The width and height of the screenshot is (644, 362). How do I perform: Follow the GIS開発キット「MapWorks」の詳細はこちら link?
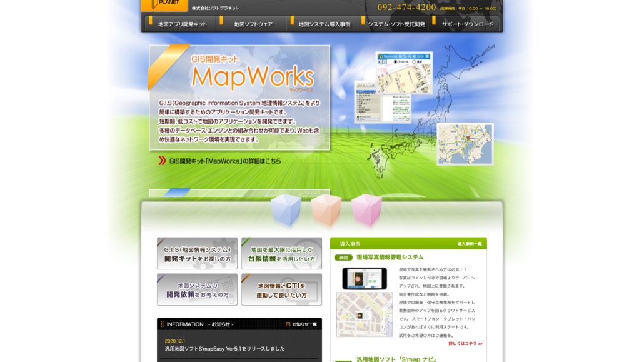coord(225,161)
